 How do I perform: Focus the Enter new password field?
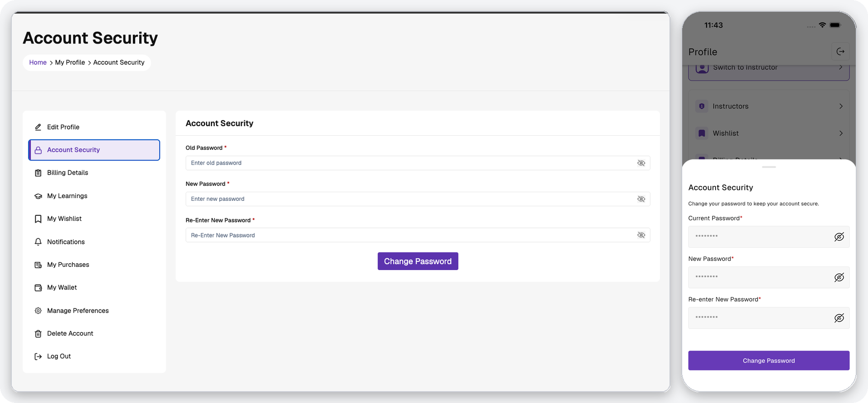click(x=418, y=199)
